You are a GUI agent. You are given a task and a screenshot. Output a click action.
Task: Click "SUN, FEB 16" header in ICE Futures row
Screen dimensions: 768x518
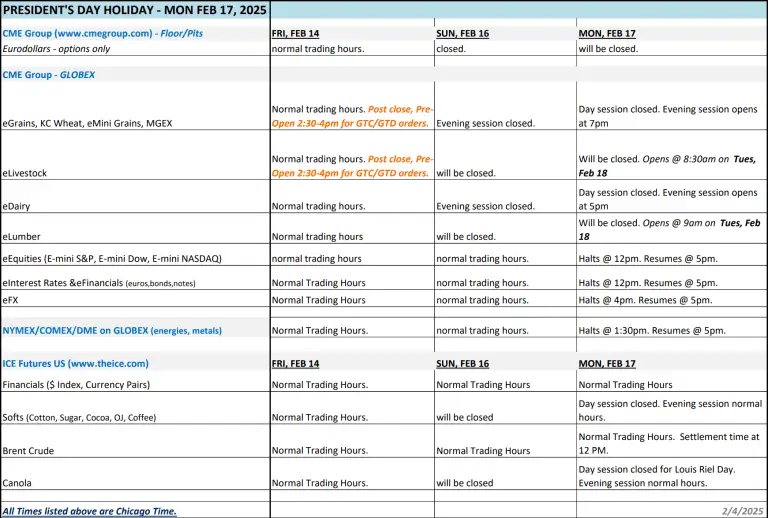point(462,364)
